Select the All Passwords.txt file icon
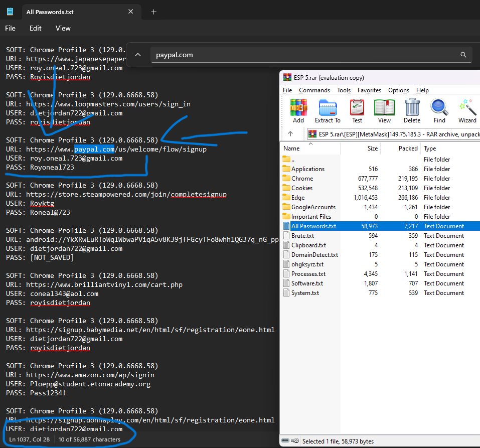480x448 pixels. pos(286,226)
